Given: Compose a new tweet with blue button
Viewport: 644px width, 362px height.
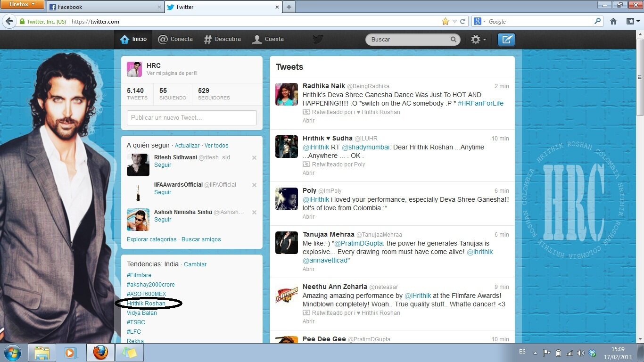Looking at the screenshot, I should point(506,40).
